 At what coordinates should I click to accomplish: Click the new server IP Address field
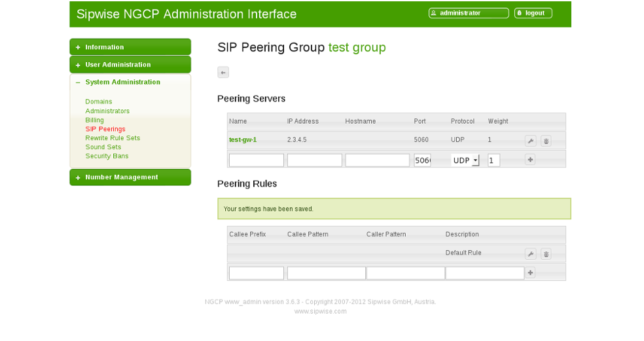315,160
